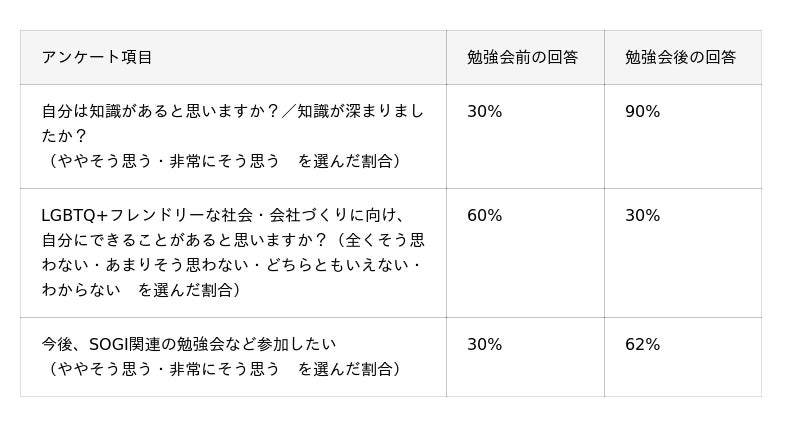The image size is (800, 427).
Task: Click the 30% value in the SOGI row
Action: 484,345
